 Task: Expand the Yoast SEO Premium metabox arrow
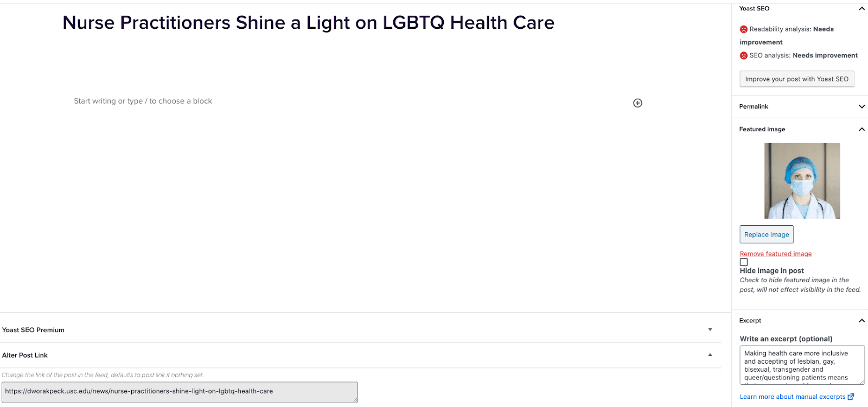click(710, 330)
